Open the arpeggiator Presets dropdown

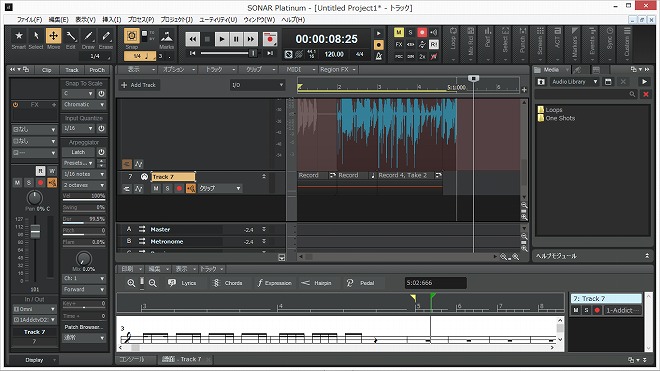(79, 163)
